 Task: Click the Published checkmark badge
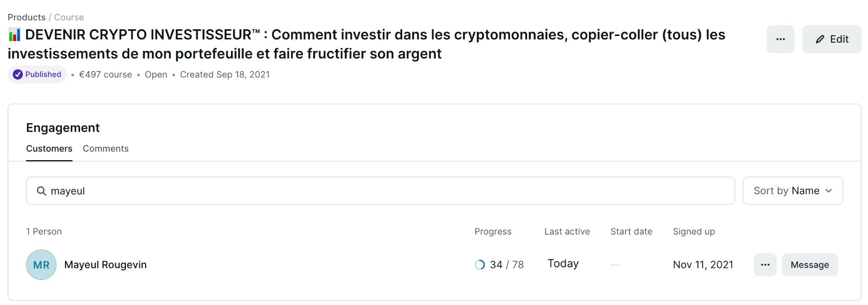(37, 75)
